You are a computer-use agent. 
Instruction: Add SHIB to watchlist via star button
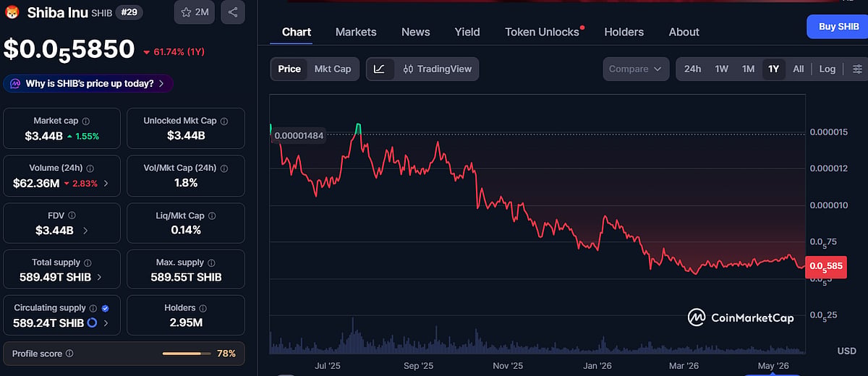(x=195, y=12)
